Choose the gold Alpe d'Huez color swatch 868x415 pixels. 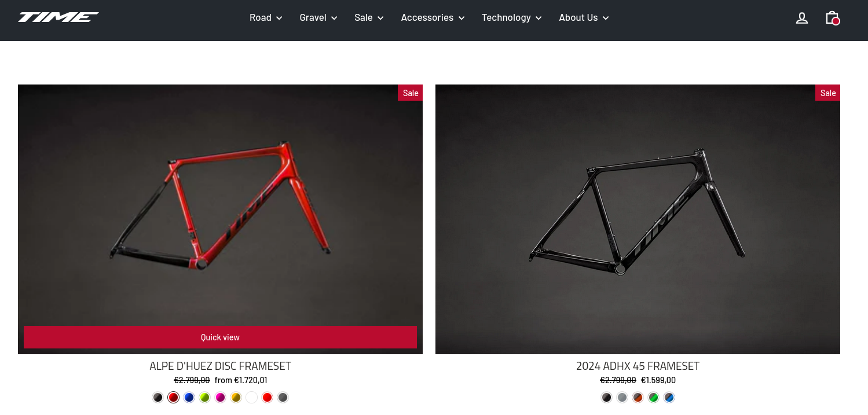point(236,398)
